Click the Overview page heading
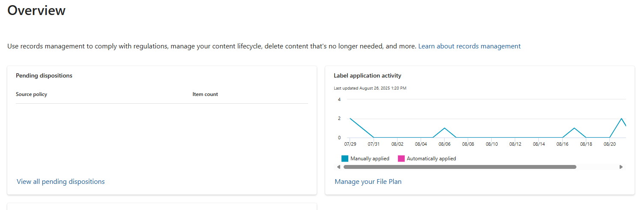Screen dimensions: 644x210 [36, 10]
